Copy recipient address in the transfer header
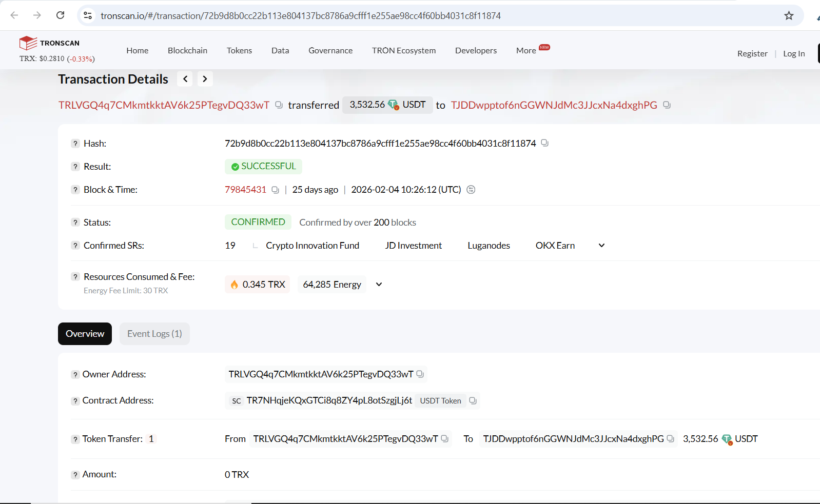The image size is (820, 504). coord(667,105)
